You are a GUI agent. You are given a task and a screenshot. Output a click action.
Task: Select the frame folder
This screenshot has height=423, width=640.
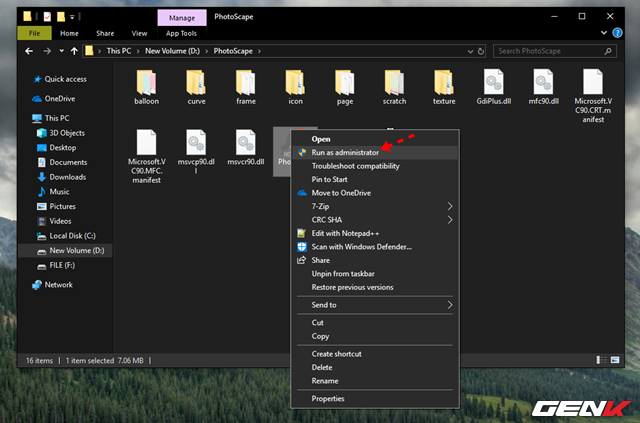coord(246,87)
